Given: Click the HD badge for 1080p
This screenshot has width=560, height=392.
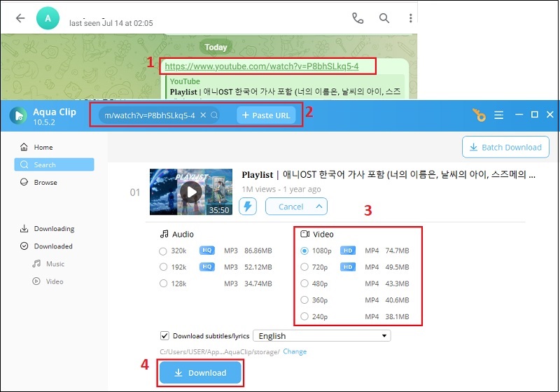Looking at the screenshot, I should (x=348, y=251).
